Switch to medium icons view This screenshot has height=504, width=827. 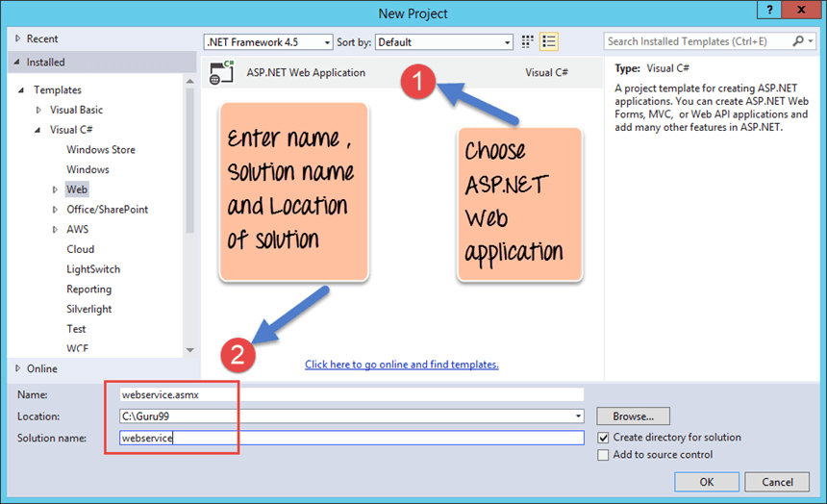pos(527,41)
